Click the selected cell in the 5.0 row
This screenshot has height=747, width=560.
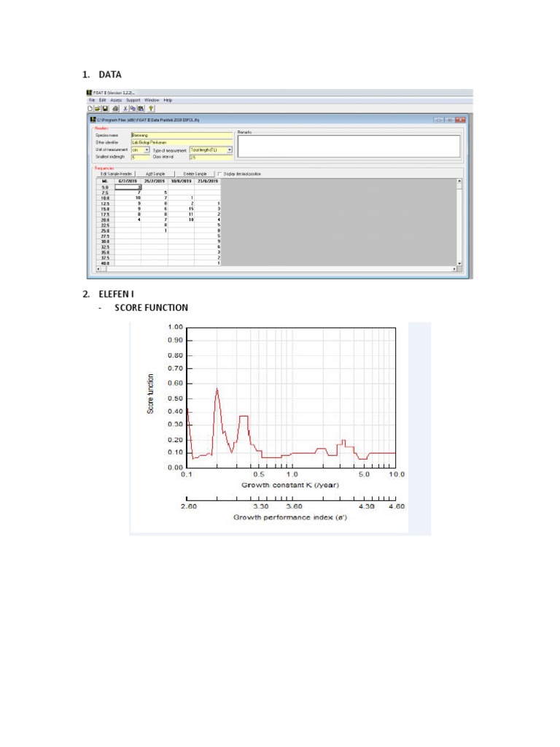pyautogui.click(x=128, y=187)
